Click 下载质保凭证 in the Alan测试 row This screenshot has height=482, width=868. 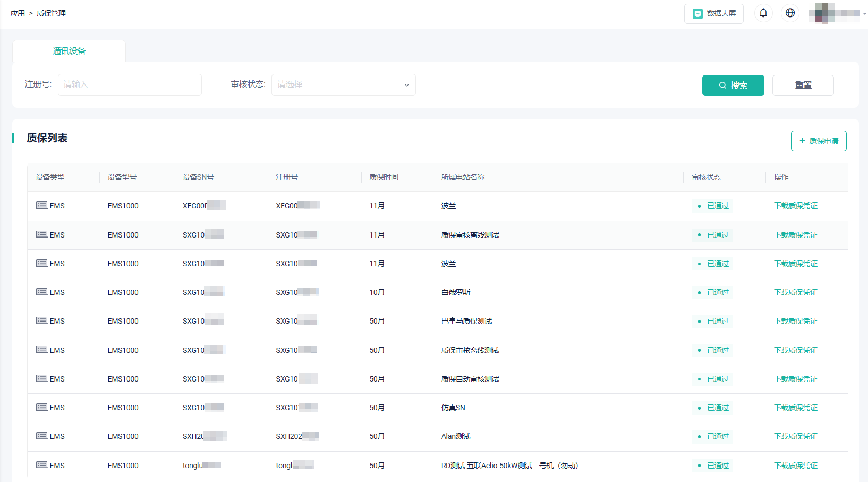point(796,436)
